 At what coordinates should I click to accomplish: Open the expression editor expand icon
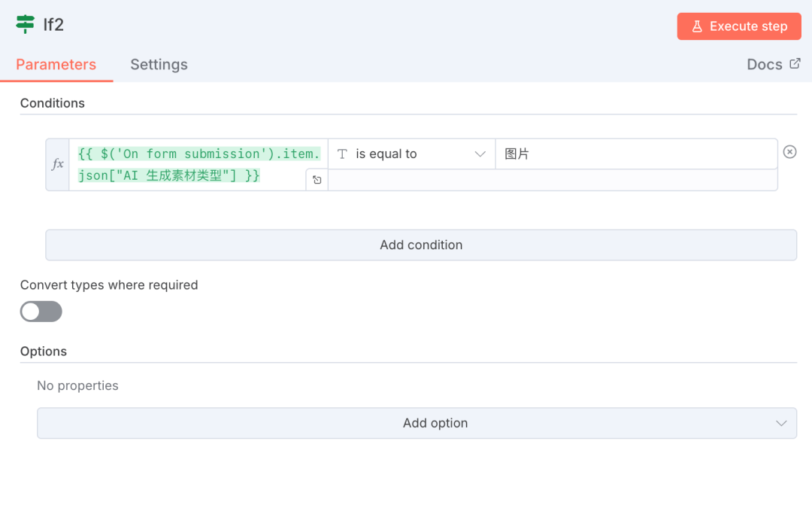tap(317, 180)
